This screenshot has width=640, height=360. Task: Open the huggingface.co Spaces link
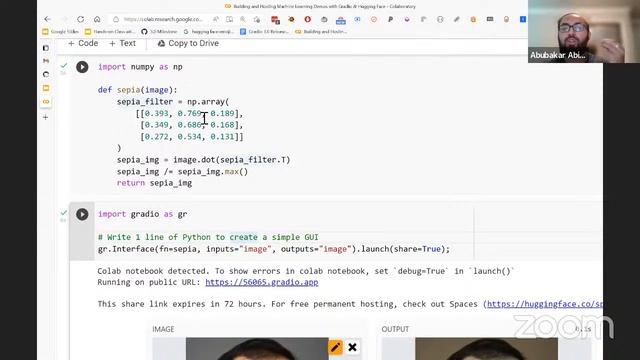(544, 304)
